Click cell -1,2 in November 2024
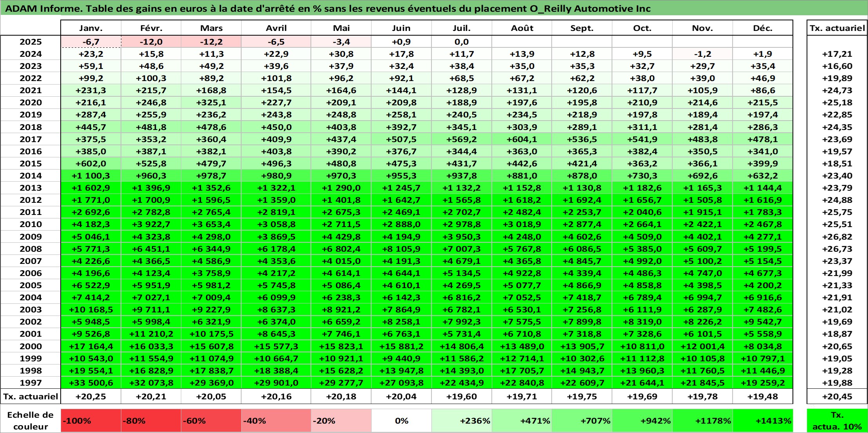Image resolution: width=868 pixels, height=433 pixels. 702,54
